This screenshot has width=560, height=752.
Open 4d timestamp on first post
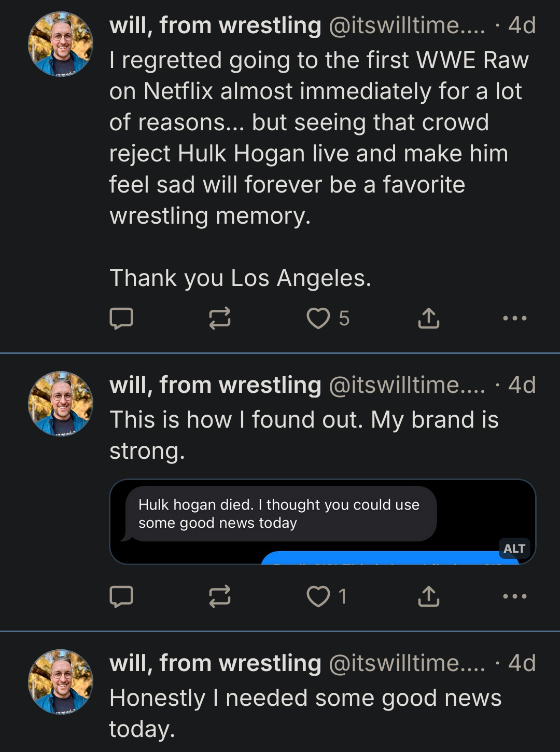click(521, 25)
